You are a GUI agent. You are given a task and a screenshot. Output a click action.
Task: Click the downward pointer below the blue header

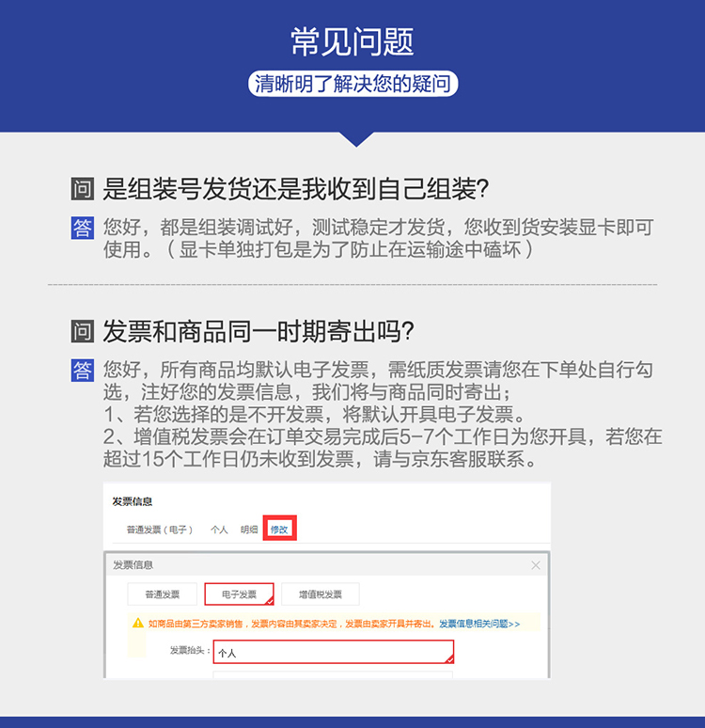coord(356,139)
